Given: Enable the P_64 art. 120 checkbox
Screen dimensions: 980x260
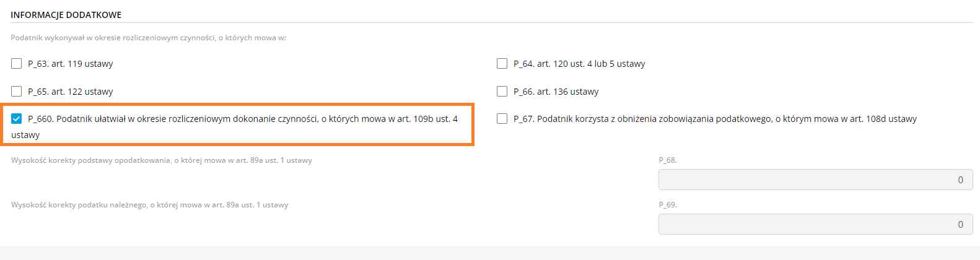Looking at the screenshot, I should tap(502, 64).
